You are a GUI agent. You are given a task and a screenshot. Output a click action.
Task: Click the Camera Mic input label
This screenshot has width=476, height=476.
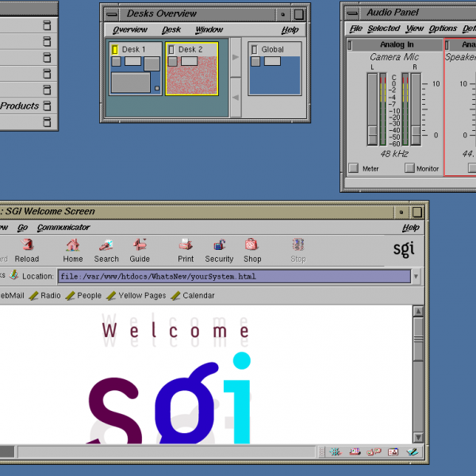tap(394, 57)
